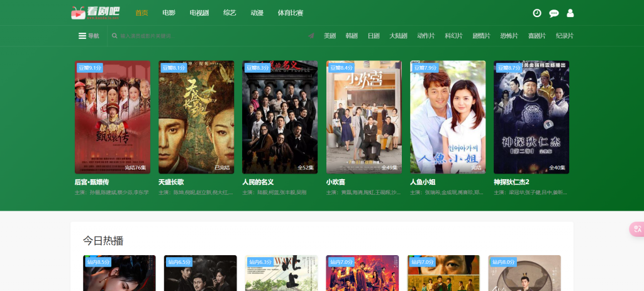The image size is (644, 291).
Task: Open the 站内8.5分 hot show thumbnail
Action: coord(119,273)
